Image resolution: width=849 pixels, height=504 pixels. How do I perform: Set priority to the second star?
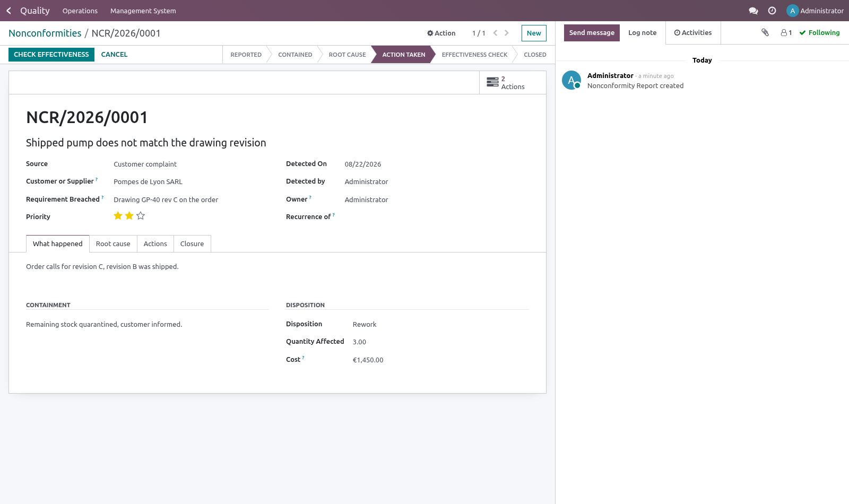click(x=129, y=216)
